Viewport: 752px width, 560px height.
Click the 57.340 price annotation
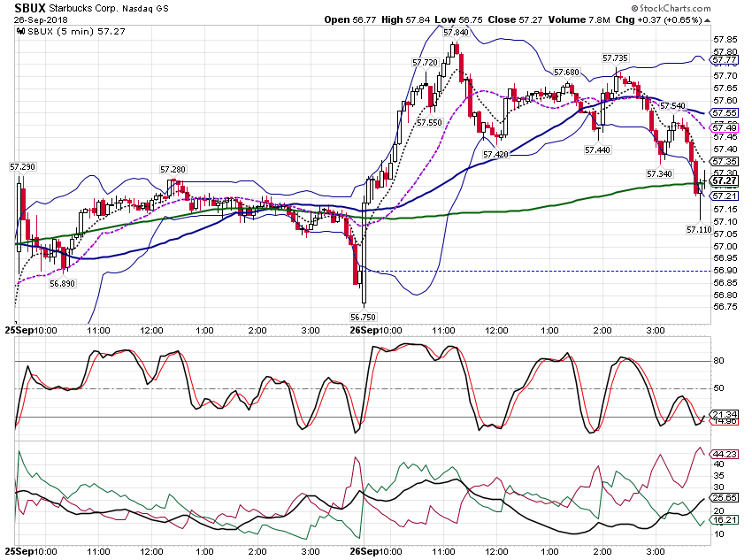[x=659, y=173]
